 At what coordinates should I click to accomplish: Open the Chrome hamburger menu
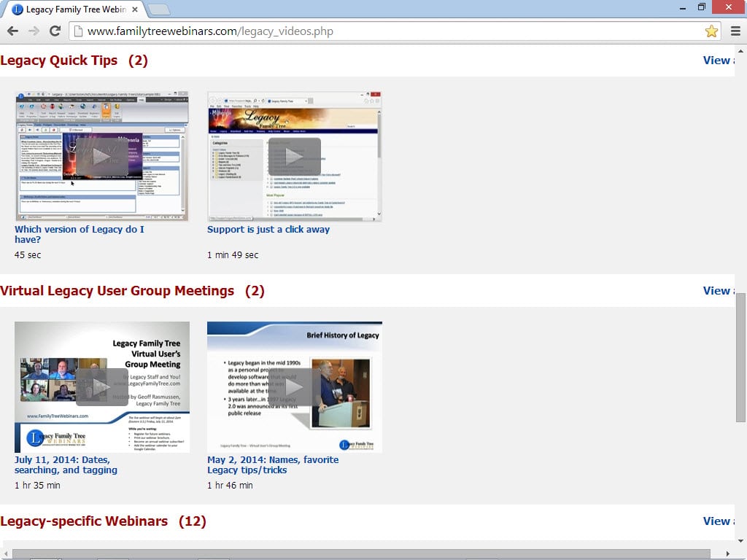[735, 31]
